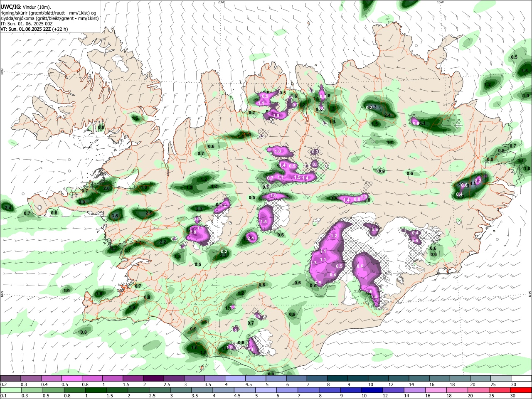The height and width of the screenshot is (399, 532).
Task: Click the 'rigning/skúrir (grænt/blátt/rautt' header line
Action: coord(48,13)
